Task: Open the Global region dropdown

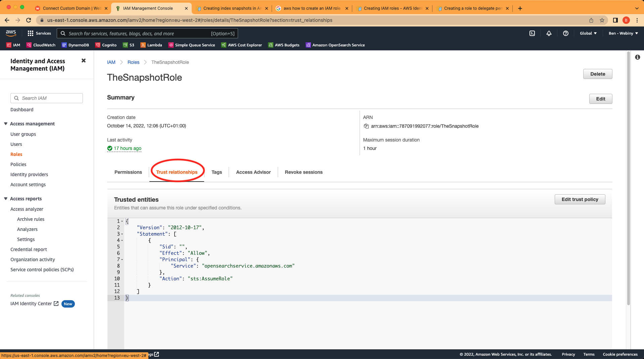Action: click(588, 33)
